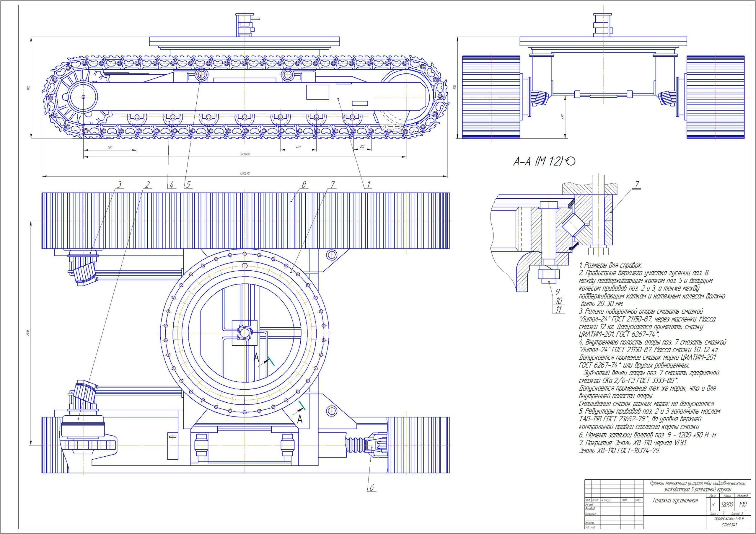Click the rotation symbol after A-A title
The width and height of the screenshot is (756, 534).
pos(571,161)
